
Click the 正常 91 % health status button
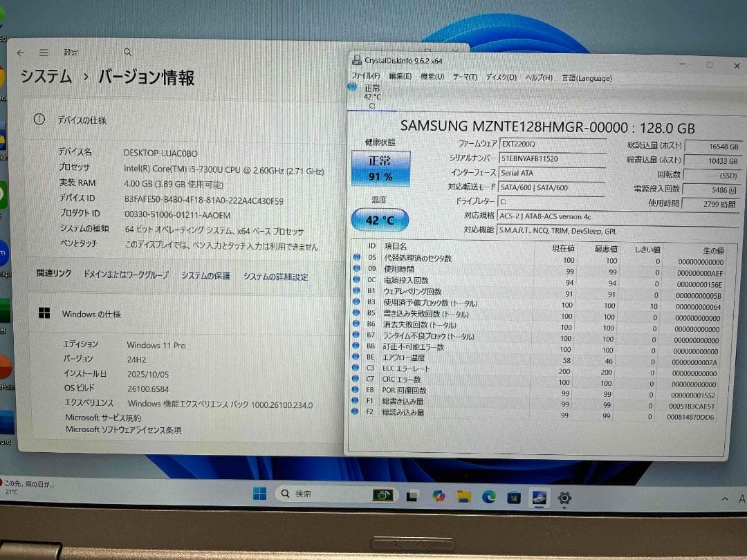tap(380, 168)
